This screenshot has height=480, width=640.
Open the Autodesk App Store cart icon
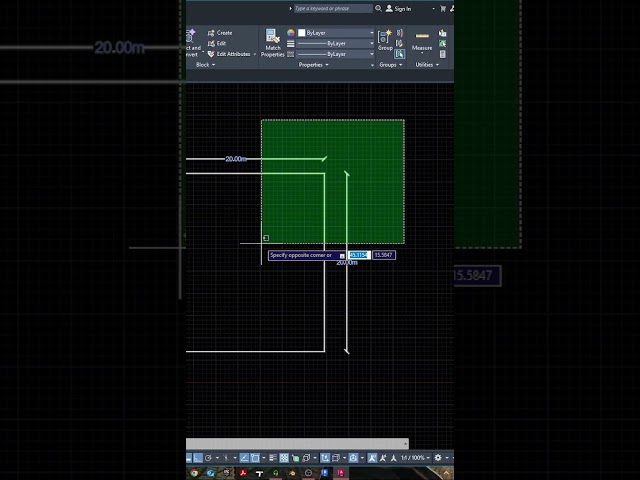tap(443, 8)
